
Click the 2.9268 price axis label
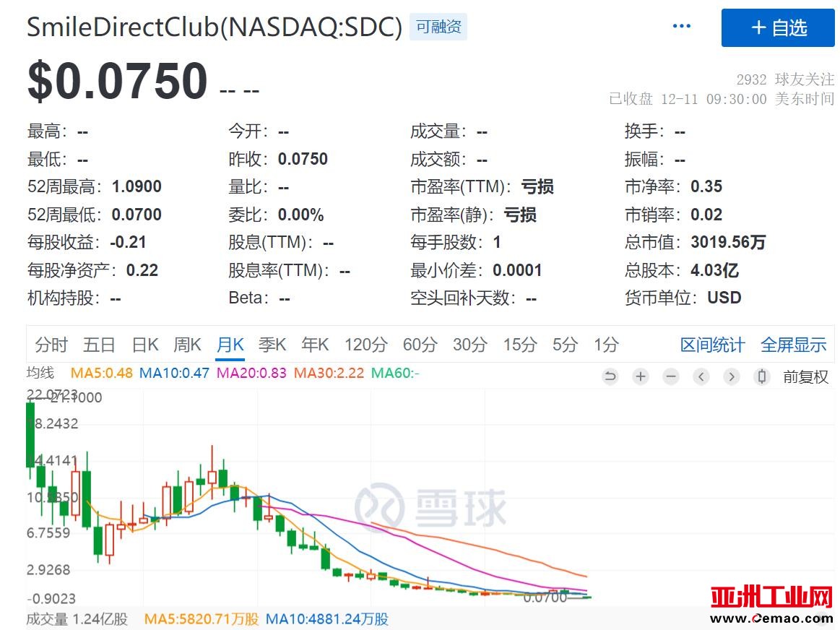tap(48, 569)
